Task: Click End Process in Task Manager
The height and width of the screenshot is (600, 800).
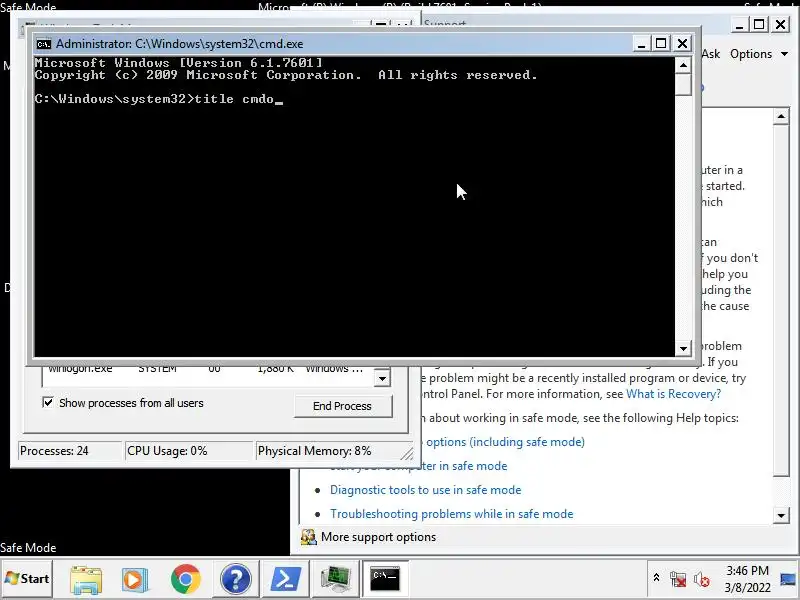Action: [x=342, y=406]
